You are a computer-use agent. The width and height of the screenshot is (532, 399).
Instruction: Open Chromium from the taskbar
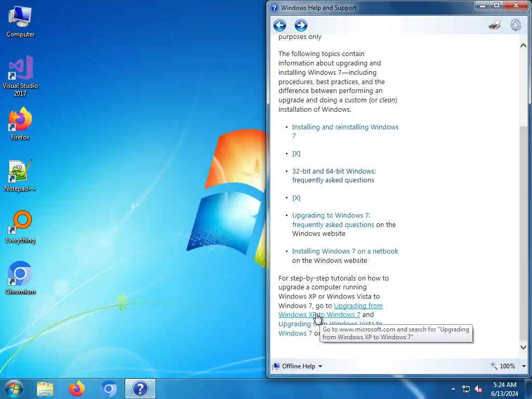pos(109,389)
